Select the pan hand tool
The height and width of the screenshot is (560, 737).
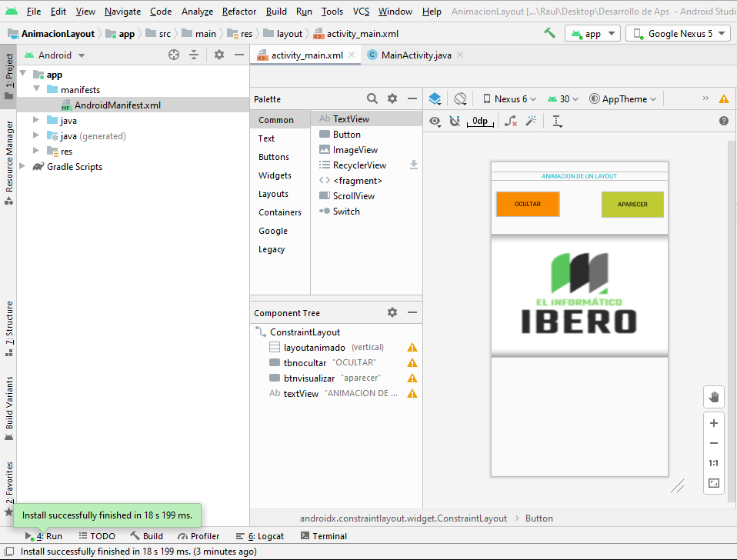(x=713, y=397)
